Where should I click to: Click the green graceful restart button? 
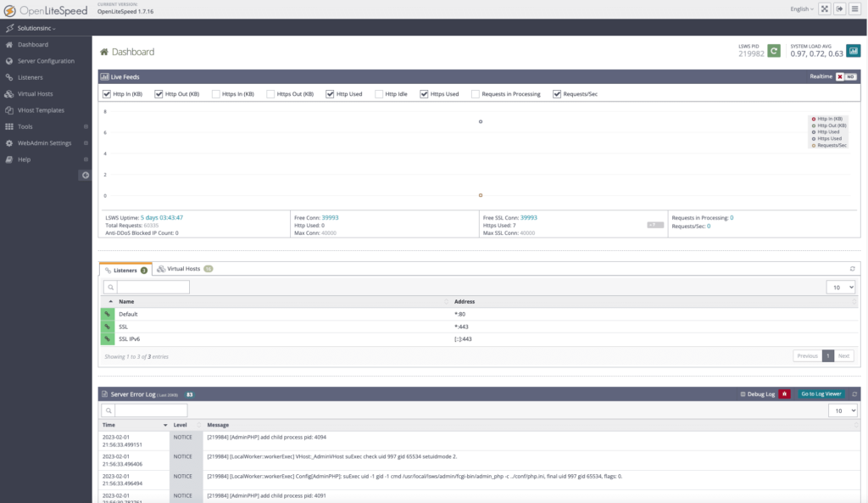click(774, 51)
